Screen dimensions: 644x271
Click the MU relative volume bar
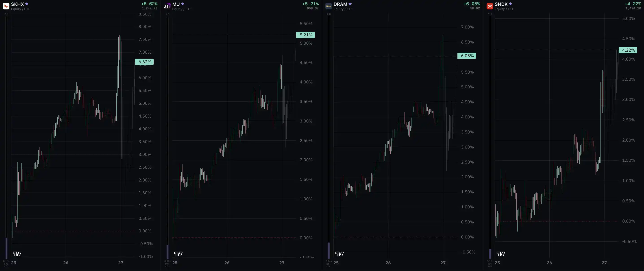pos(168,252)
